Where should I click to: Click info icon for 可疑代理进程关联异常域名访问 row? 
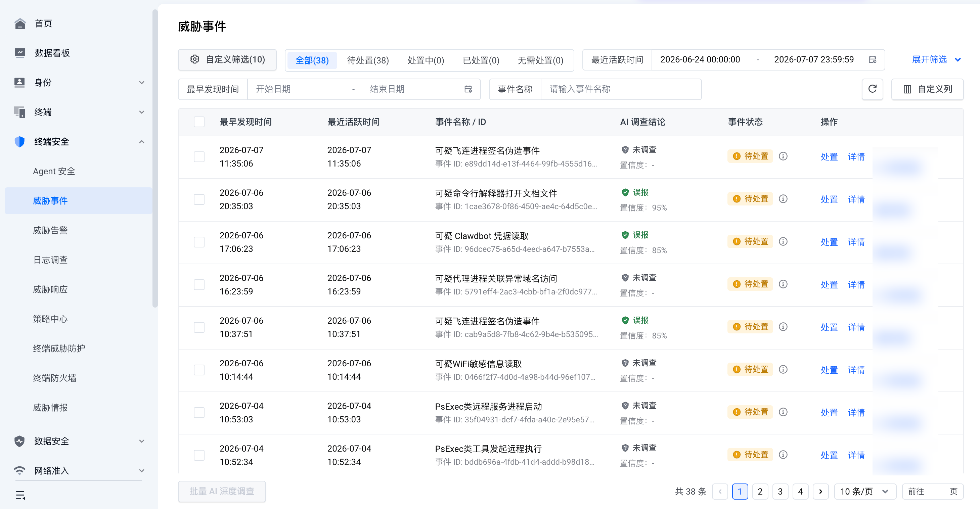(783, 284)
